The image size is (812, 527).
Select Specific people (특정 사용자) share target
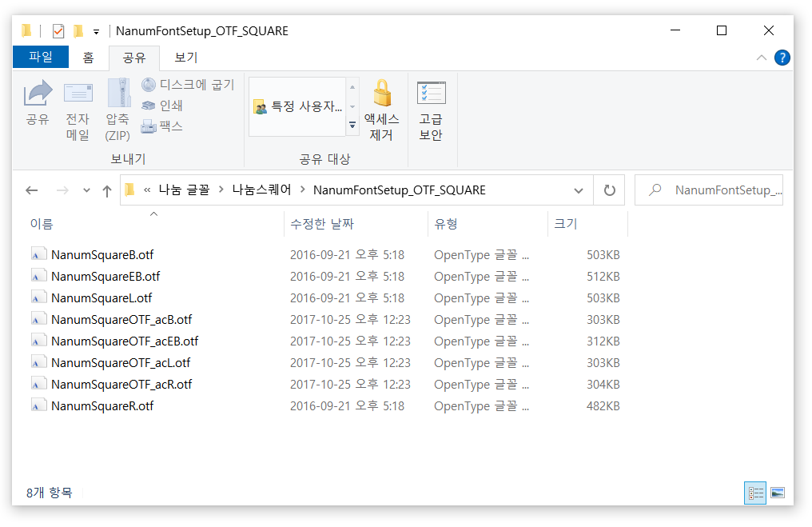(x=298, y=106)
